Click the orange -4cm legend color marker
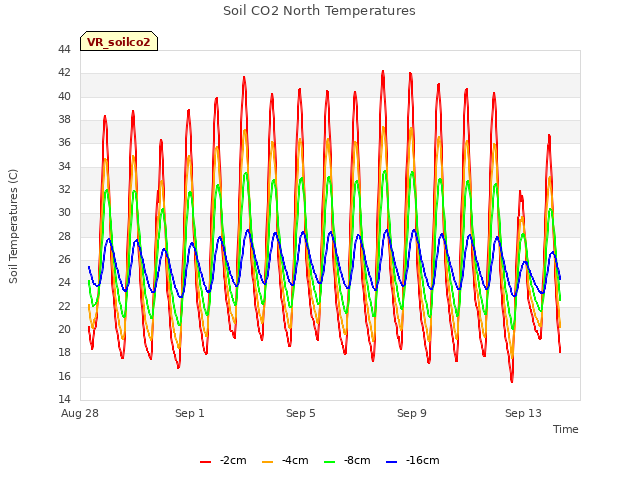The height and width of the screenshot is (480, 640). [267, 462]
